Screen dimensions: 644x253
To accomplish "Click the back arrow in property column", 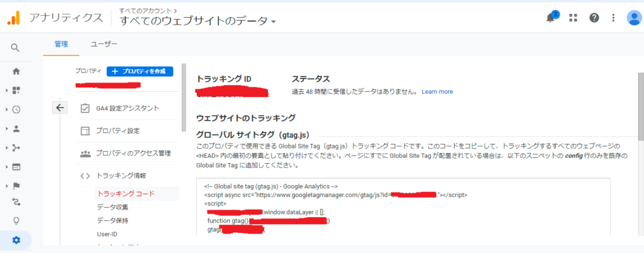I will pyautogui.click(x=60, y=108).
